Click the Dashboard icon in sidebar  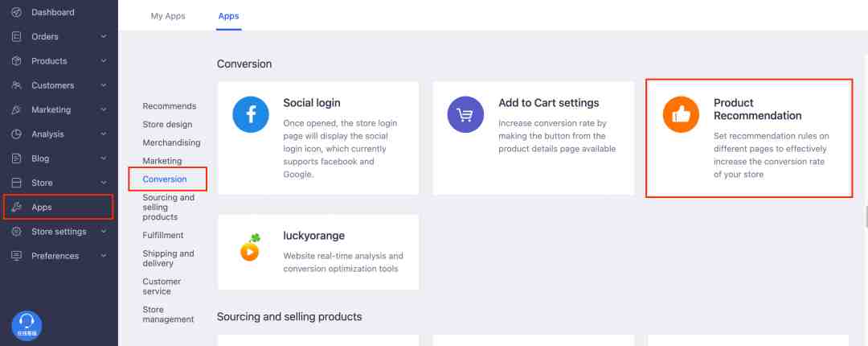coord(17,12)
